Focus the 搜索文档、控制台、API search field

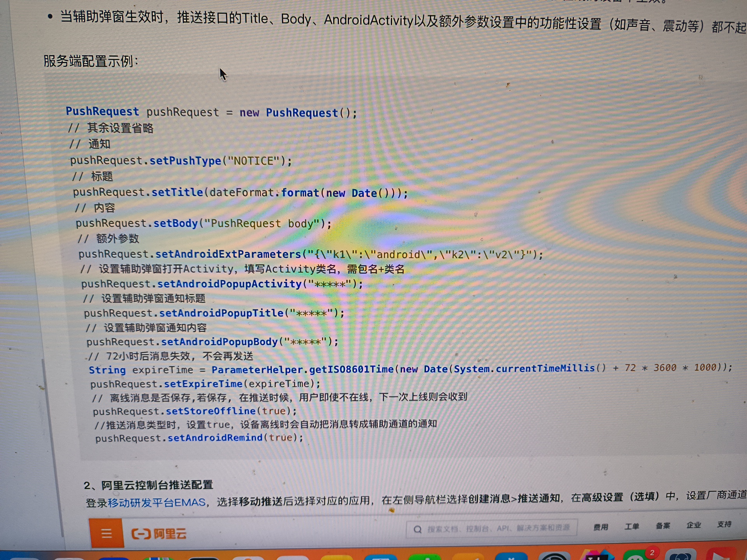498,528
